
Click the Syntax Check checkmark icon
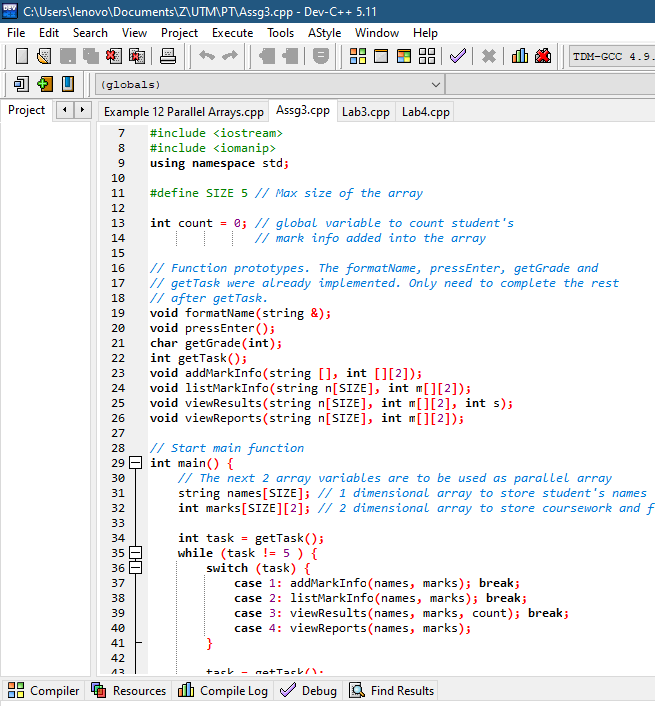[457, 56]
